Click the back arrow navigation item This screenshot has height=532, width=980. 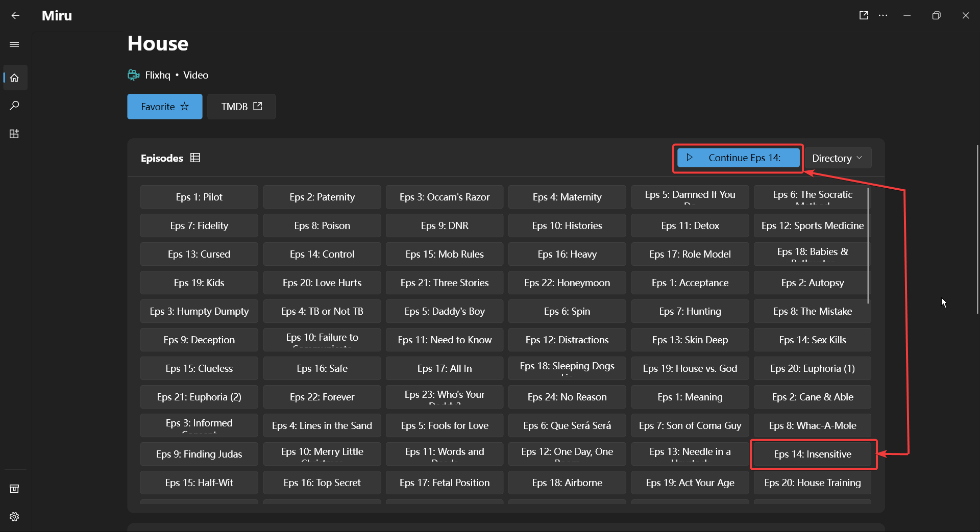(x=15, y=15)
